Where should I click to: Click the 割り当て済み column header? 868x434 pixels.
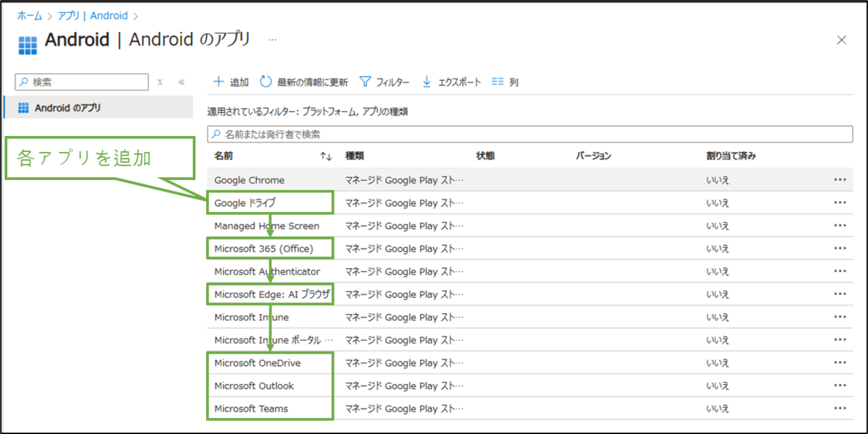(x=731, y=156)
